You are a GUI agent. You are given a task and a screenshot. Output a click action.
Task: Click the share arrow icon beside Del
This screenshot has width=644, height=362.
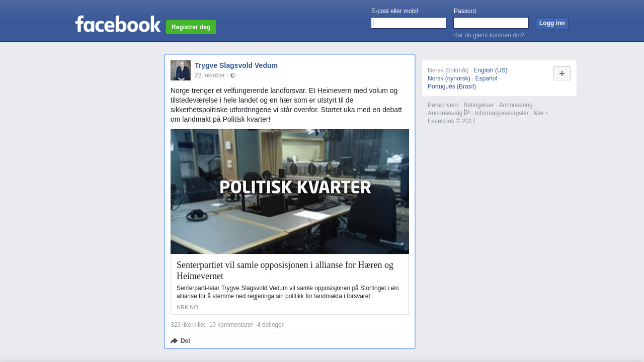tap(174, 341)
